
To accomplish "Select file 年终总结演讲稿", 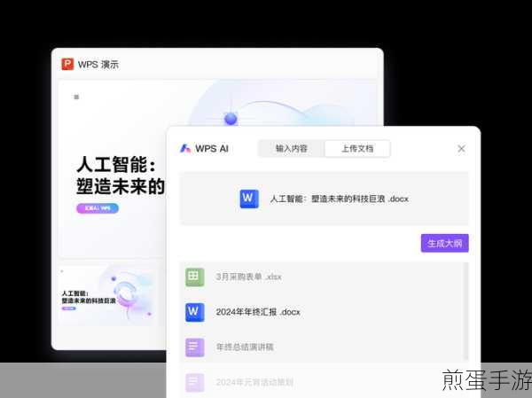I will (x=245, y=347).
